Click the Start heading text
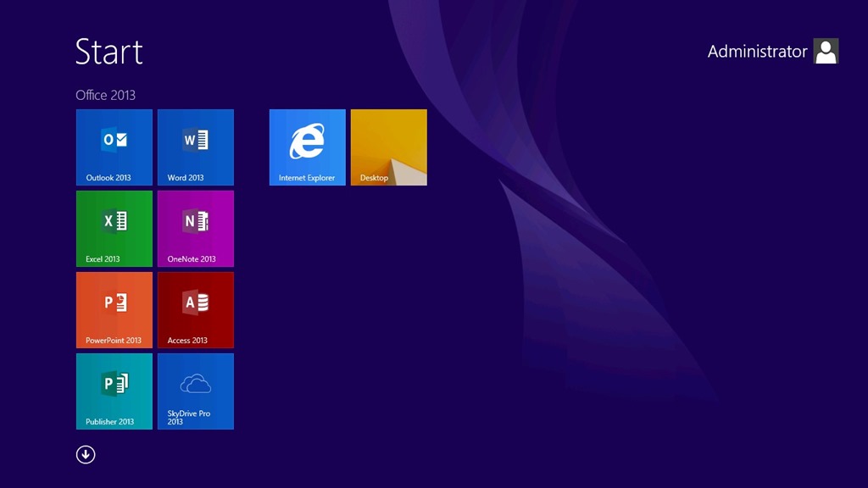 (x=109, y=52)
